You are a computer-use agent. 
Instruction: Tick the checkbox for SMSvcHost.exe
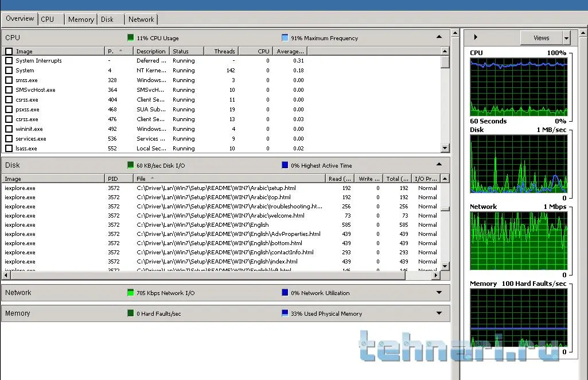pos(9,90)
